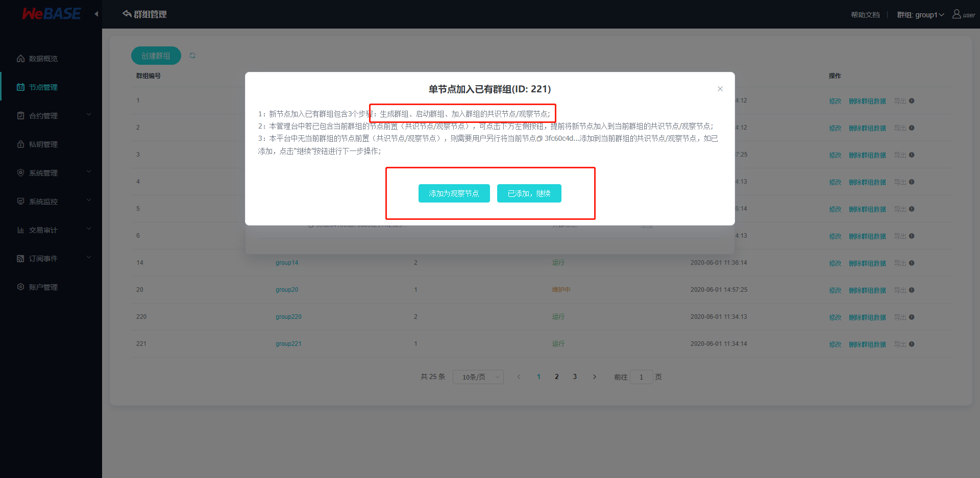Click the 系统管理 shield icon
The width and height of the screenshot is (980, 478).
click(20, 172)
